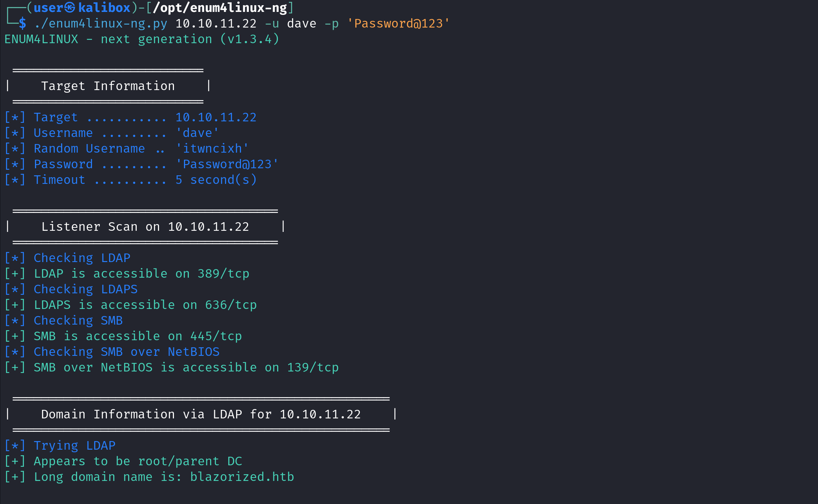Viewport: 818px width, 504px height.
Task: Click the dollar sign prompt symbol
Action: tap(22, 23)
